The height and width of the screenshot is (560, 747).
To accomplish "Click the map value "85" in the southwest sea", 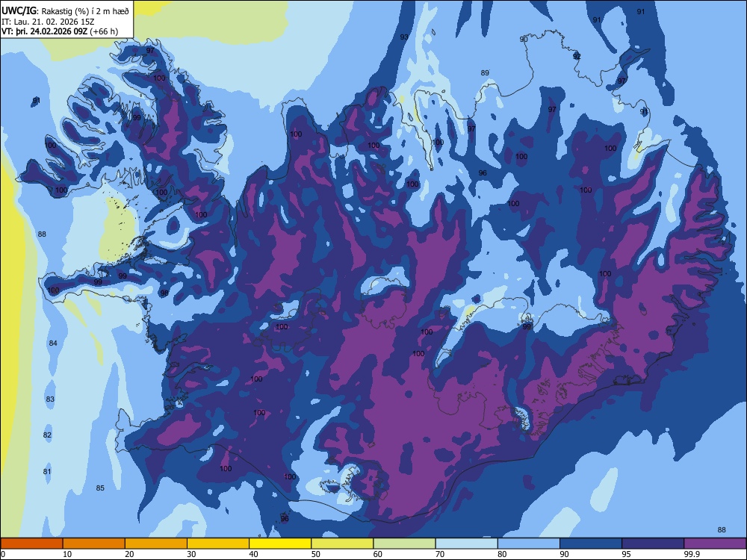I will click(x=100, y=488).
